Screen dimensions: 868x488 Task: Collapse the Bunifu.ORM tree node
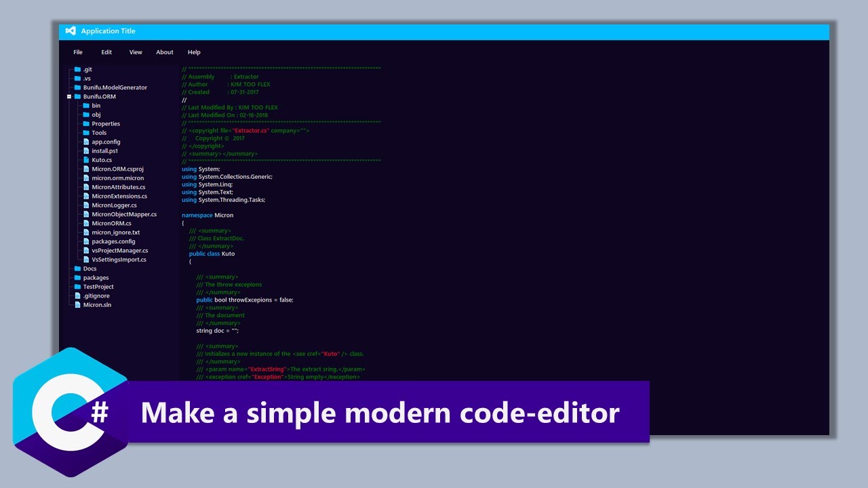click(x=69, y=97)
